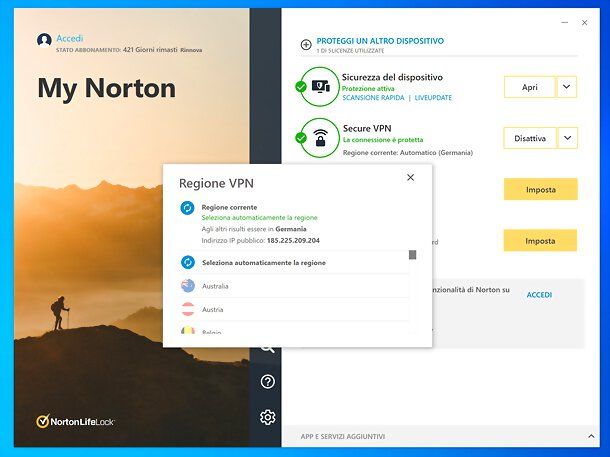Image resolution: width=610 pixels, height=457 pixels.
Task: Click the App e servizi aggiuntivi bar
Action: pyautogui.click(x=441, y=436)
